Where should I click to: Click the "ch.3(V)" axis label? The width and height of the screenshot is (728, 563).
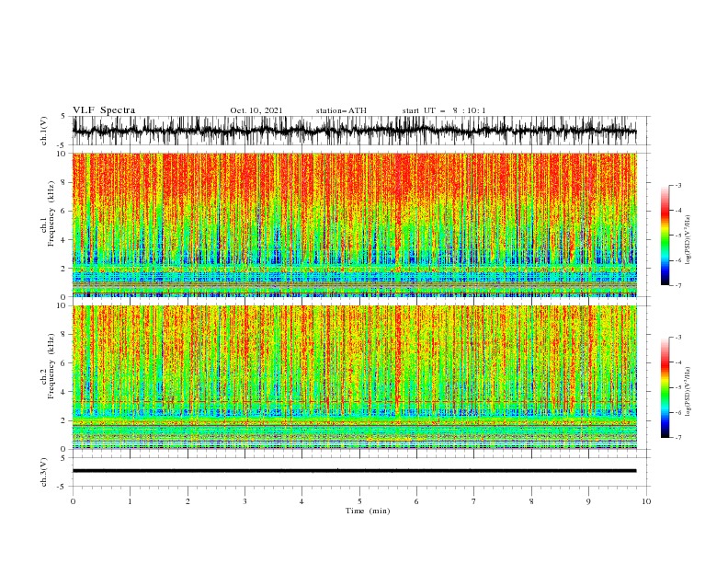44,472
